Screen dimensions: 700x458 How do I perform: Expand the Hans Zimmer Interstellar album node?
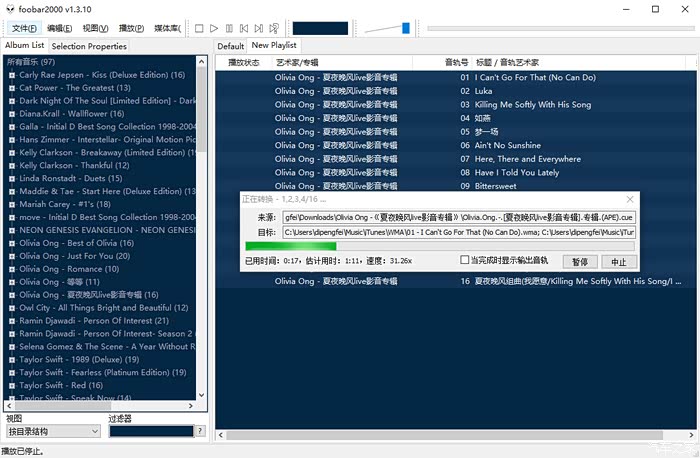click(x=12, y=140)
